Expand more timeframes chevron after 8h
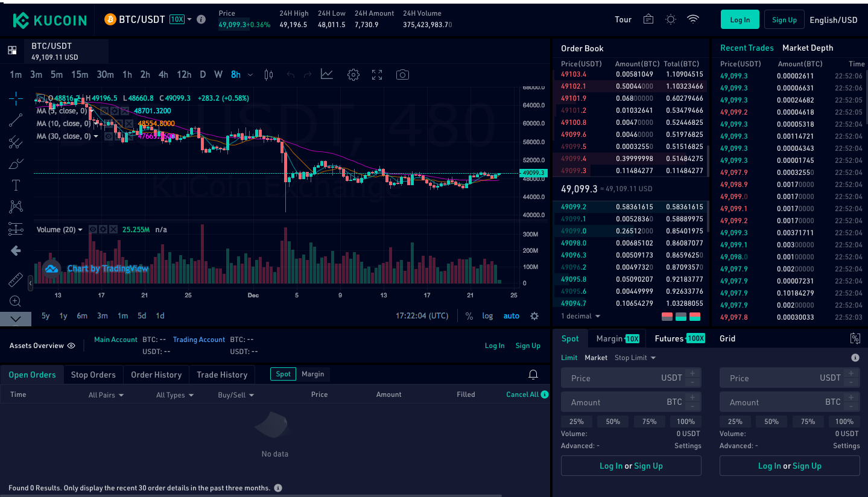 point(250,75)
